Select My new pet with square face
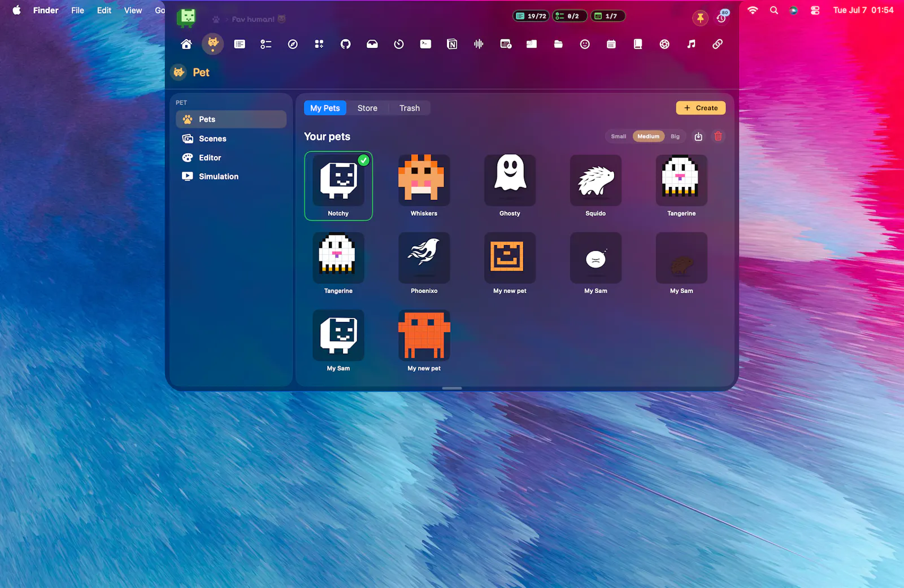The height and width of the screenshot is (588, 904). (510, 263)
